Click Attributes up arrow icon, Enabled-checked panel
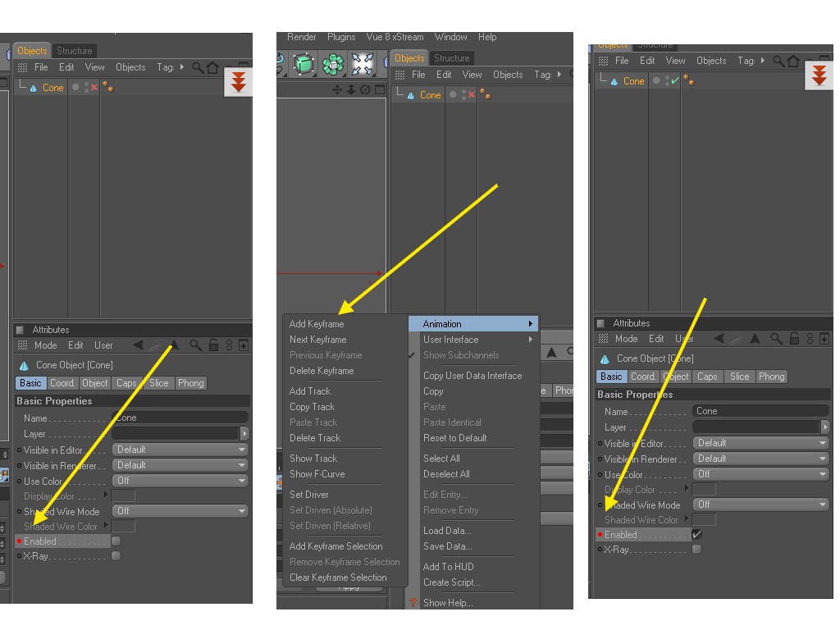Viewport: 840px width, 630px height. coord(755,339)
